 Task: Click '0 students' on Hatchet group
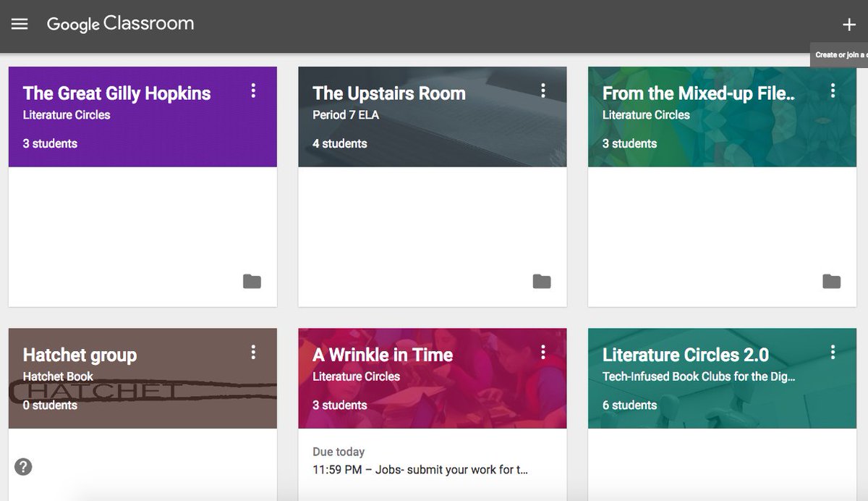pos(50,405)
